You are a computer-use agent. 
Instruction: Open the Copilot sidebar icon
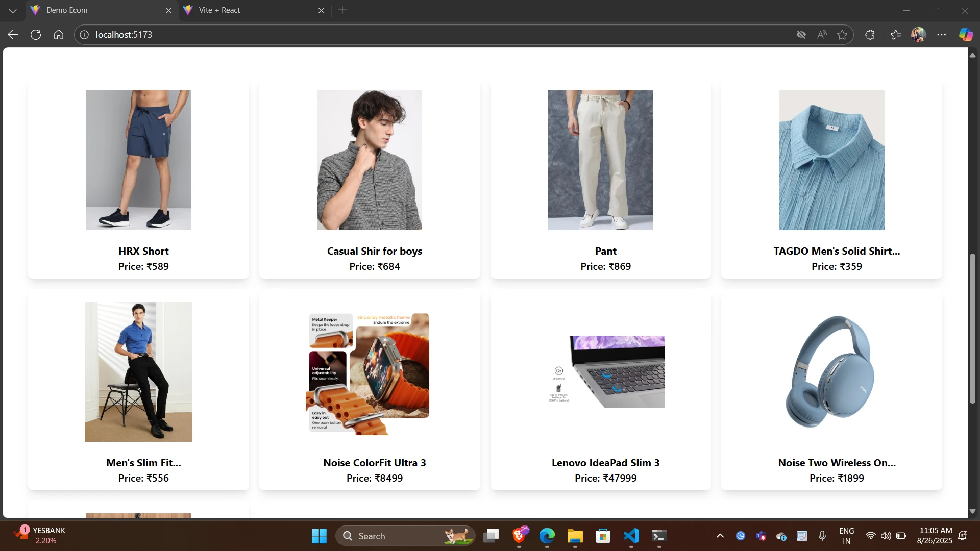pyautogui.click(x=966, y=35)
